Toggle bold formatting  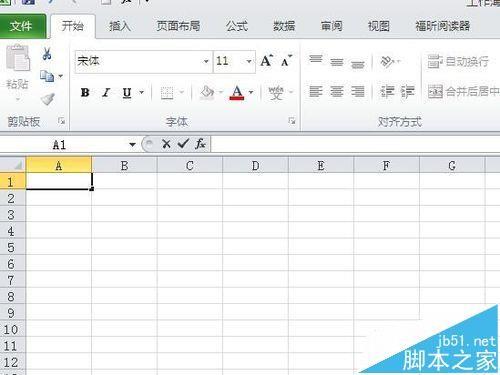pyautogui.click(x=85, y=92)
